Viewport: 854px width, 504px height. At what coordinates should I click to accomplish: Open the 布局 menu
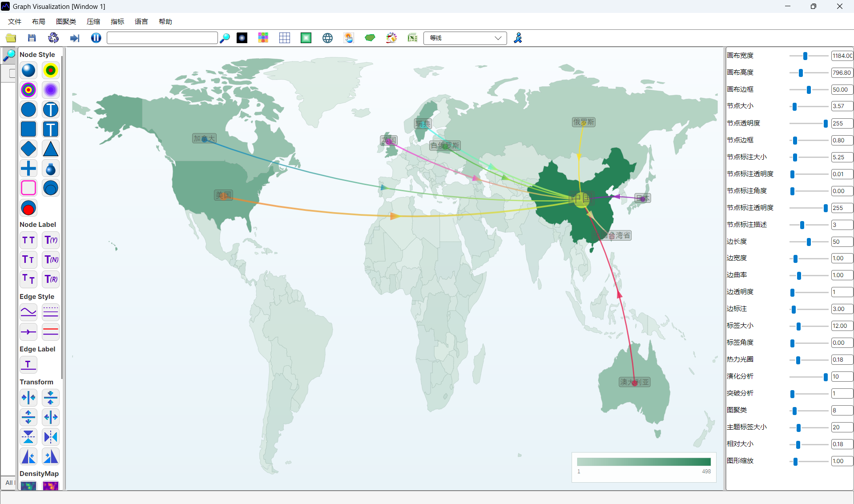pyautogui.click(x=38, y=21)
